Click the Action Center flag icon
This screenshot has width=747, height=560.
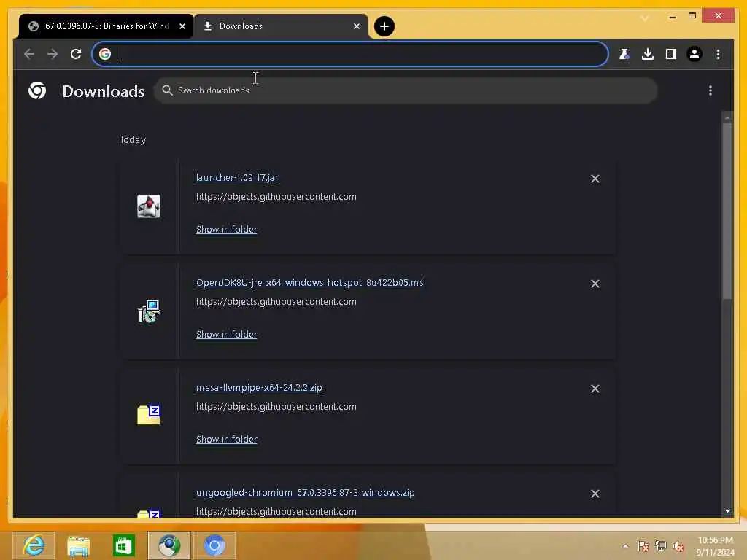(x=643, y=546)
